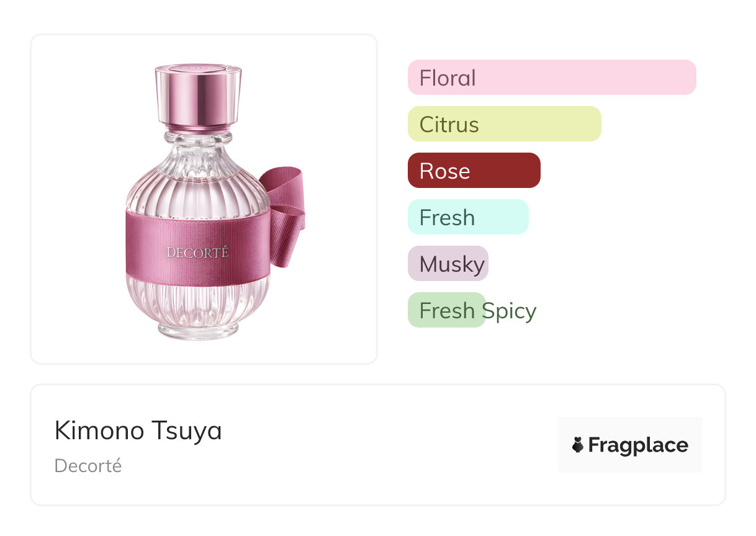Select the Floral accord bar
This screenshot has height=536, width=756.
pyautogui.click(x=552, y=78)
